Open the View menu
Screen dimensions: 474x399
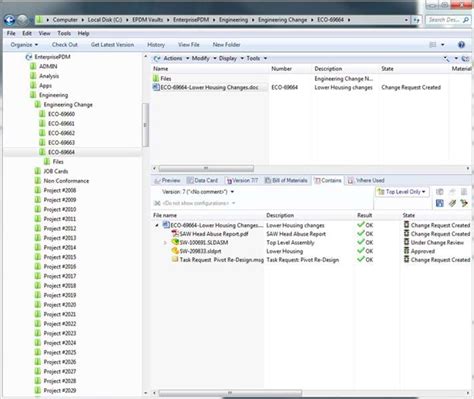tap(44, 33)
